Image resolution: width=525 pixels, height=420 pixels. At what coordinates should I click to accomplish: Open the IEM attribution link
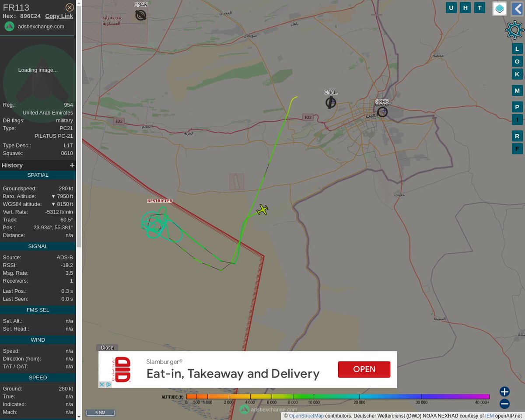pos(489,416)
